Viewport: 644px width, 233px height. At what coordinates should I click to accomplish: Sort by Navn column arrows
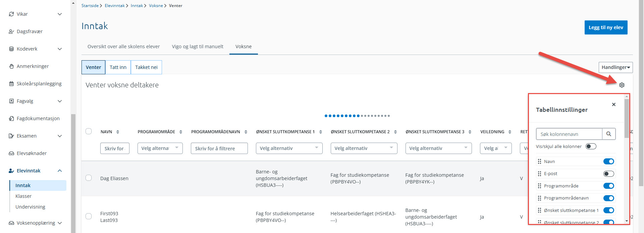(x=118, y=132)
